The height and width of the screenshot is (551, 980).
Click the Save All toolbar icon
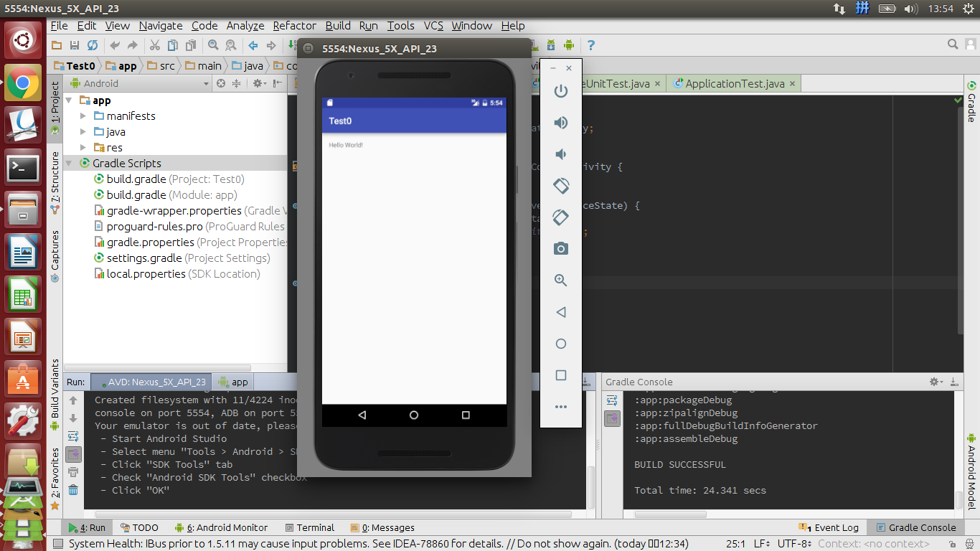point(75,45)
